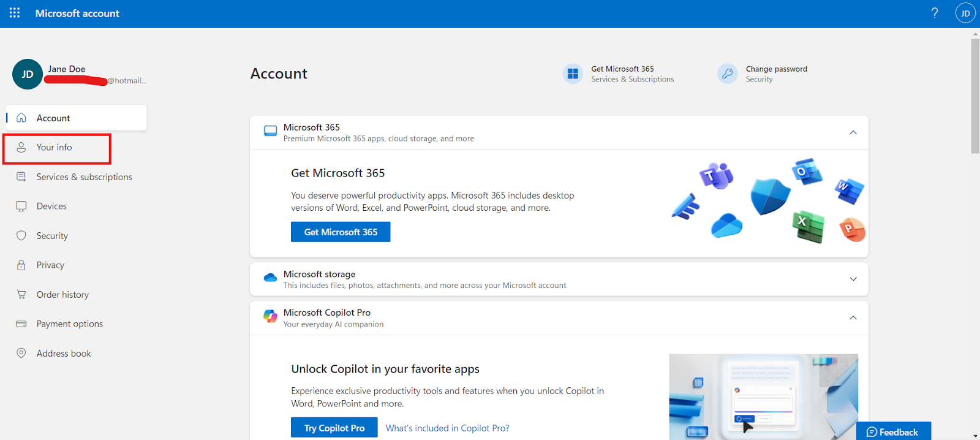Click the Payment options card icon

click(x=21, y=324)
